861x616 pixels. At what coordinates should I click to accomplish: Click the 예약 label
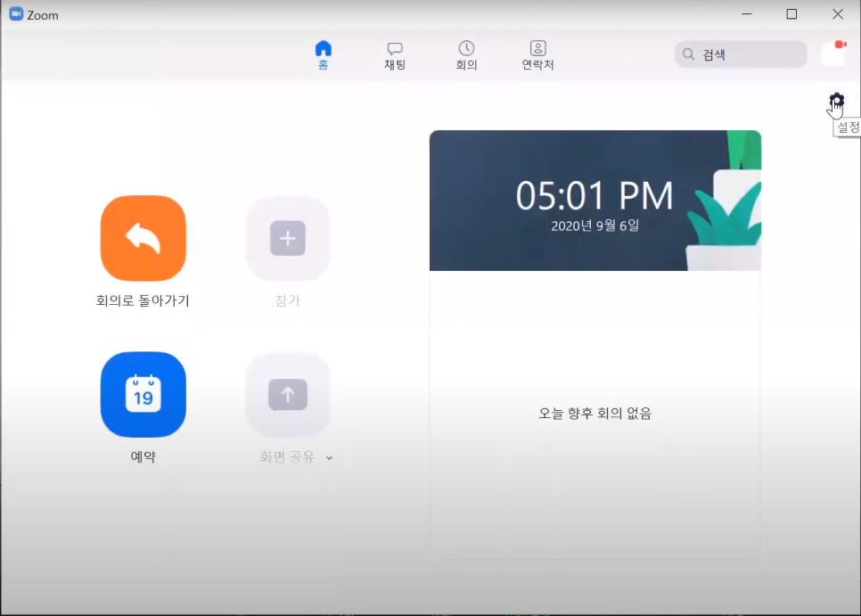(143, 456)
